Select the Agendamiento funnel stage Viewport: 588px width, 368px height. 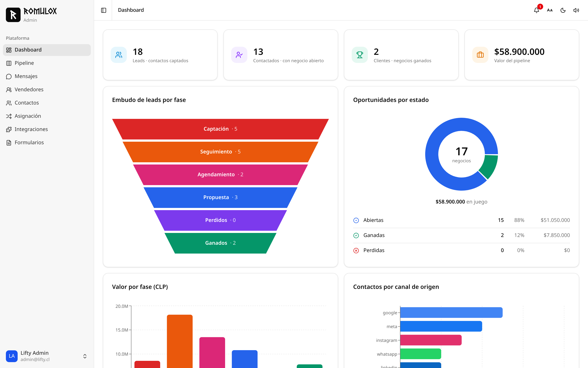(x=220, y=174)
